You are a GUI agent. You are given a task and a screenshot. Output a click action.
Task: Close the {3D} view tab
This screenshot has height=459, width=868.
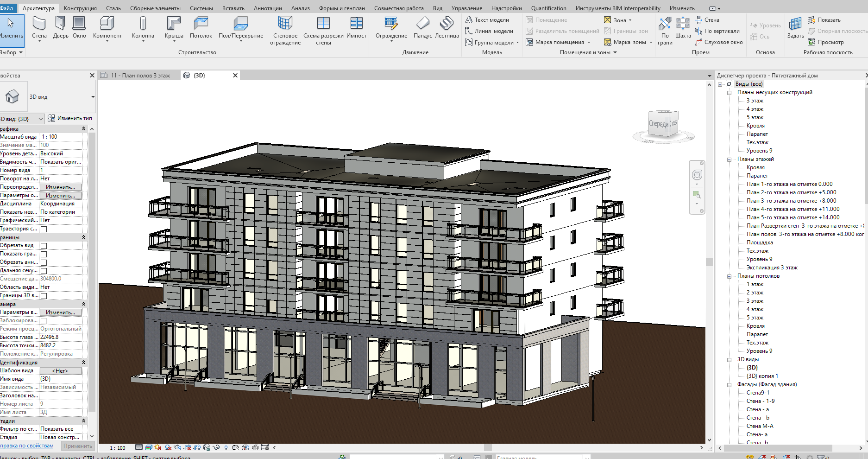tap(235, 75)
